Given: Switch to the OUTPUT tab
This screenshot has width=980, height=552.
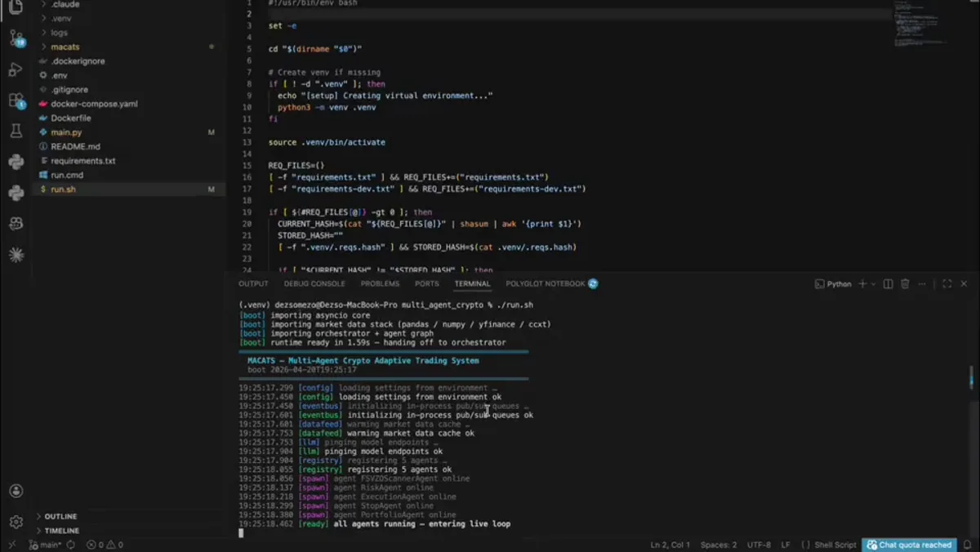Looking at the screenshot, I should [253, 284].
